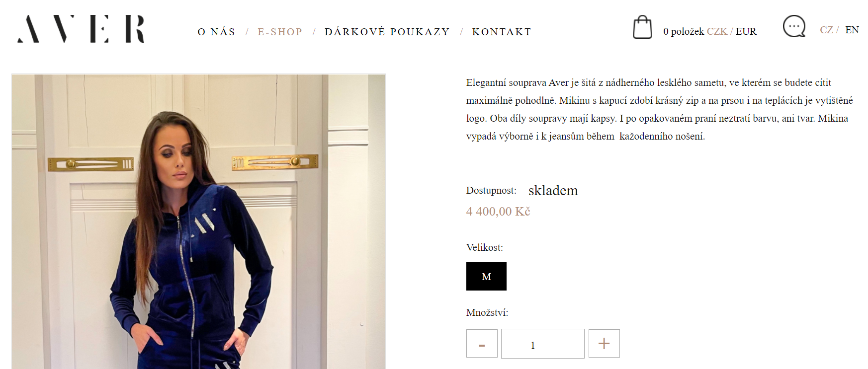This screenshot has width=868, height=369.
Task: Switch currency to EUR
Action: coord(746,31)
